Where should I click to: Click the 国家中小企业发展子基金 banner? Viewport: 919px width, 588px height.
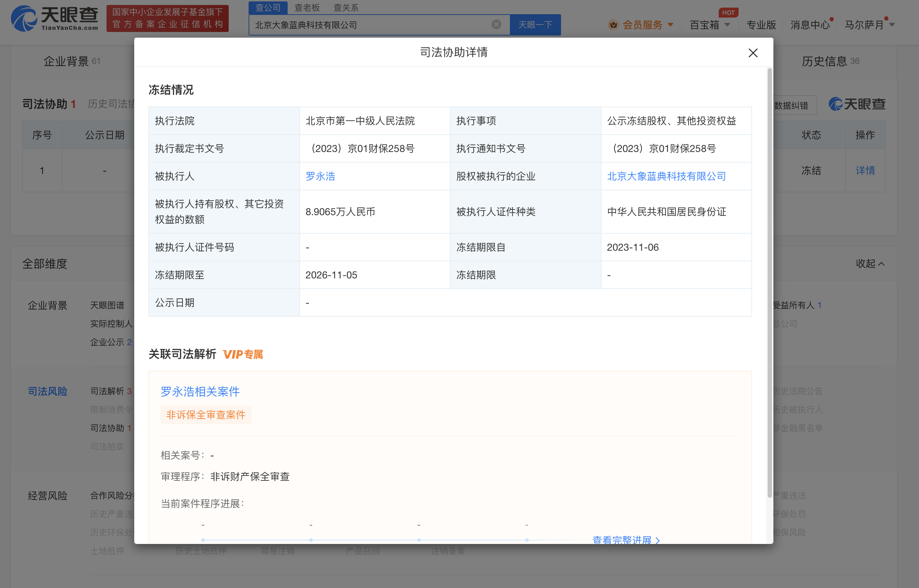(x=167, y=18)
